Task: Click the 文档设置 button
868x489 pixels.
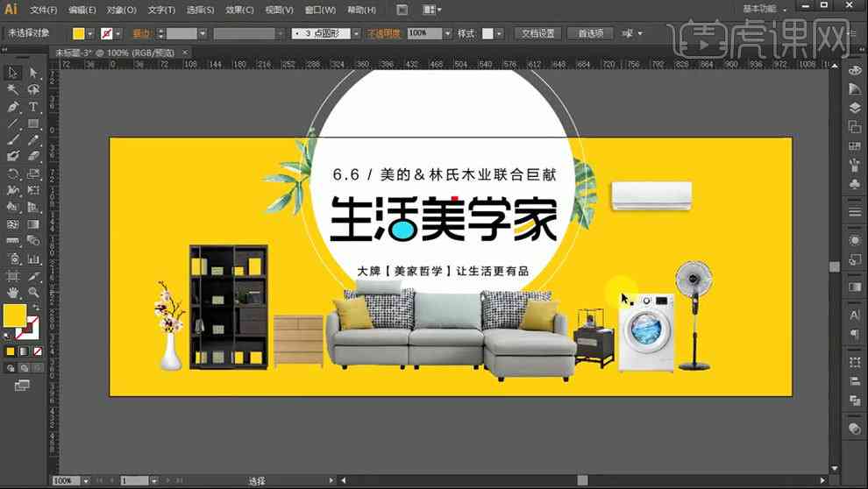Action: (x=537, y=34)
